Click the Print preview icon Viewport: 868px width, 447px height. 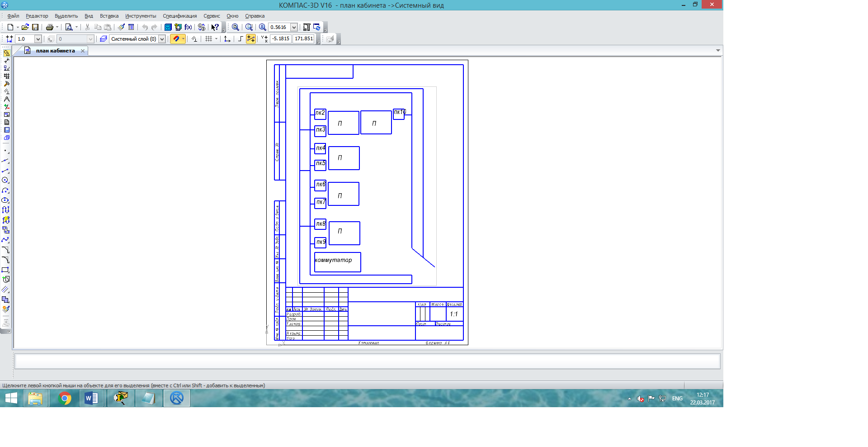click(x=69, y=27)
